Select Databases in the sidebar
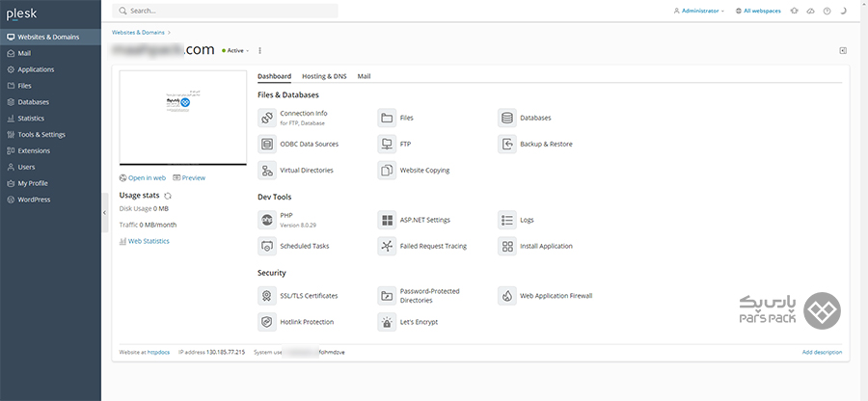 coord(50,102)
